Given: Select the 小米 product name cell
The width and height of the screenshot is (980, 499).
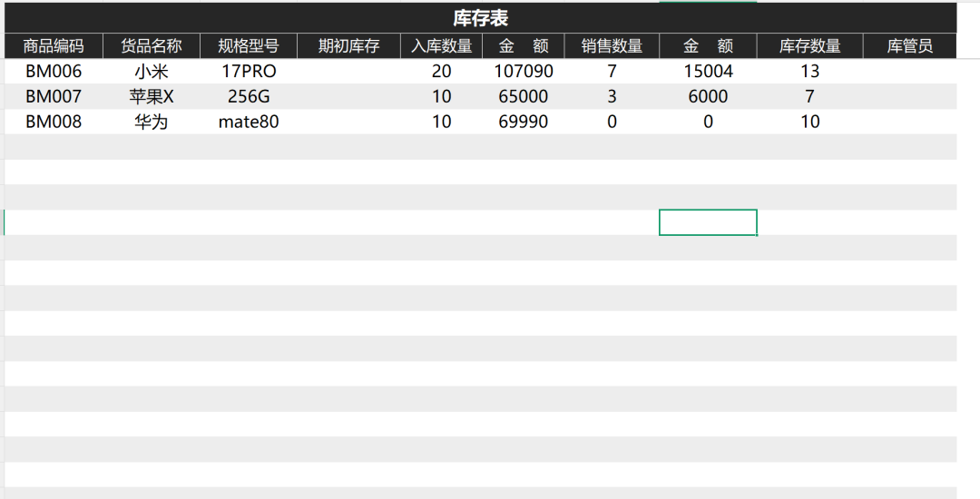Looking at the screenshot, I should [x=152, y=72].
